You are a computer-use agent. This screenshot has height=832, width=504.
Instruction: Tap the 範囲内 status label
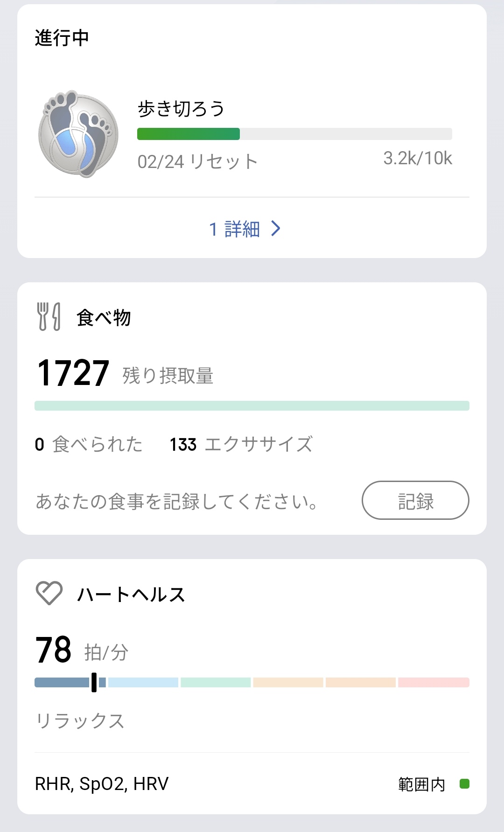421,784
